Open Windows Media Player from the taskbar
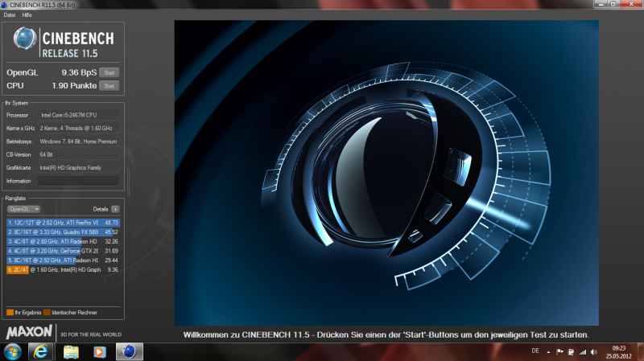Viewport: 644px width, 361px height. tap(99, 351)
